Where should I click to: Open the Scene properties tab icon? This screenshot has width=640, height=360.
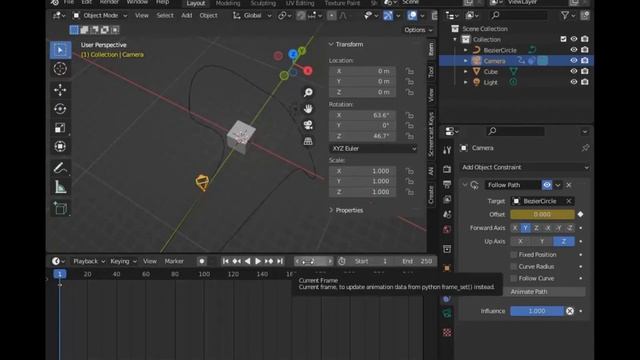point(447,214)
